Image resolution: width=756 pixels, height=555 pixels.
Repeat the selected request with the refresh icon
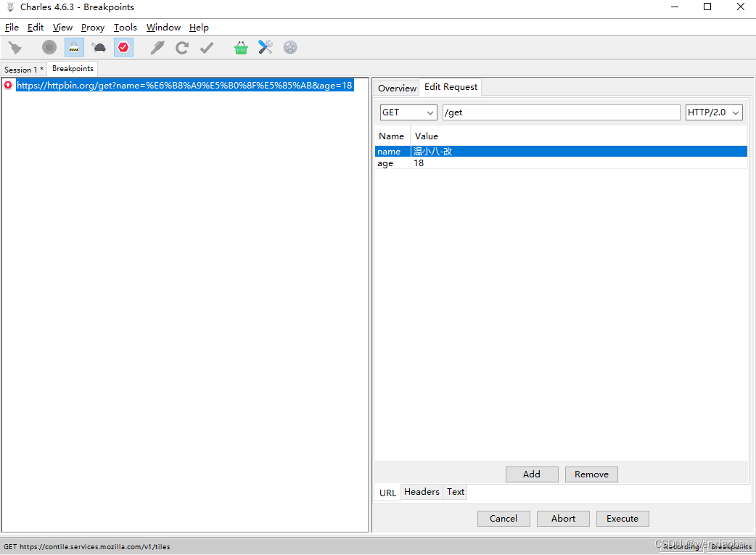[x=182, y=47]
